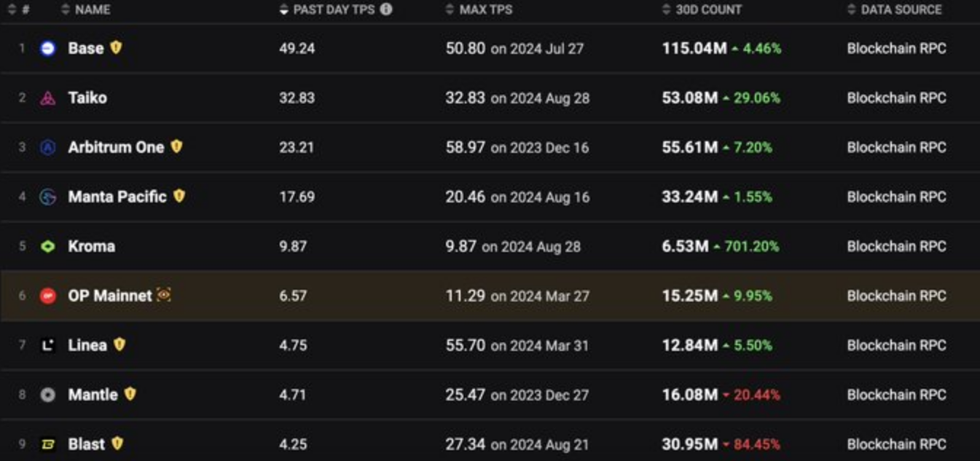Open the Arbitrum One chain link

[116, 147]
